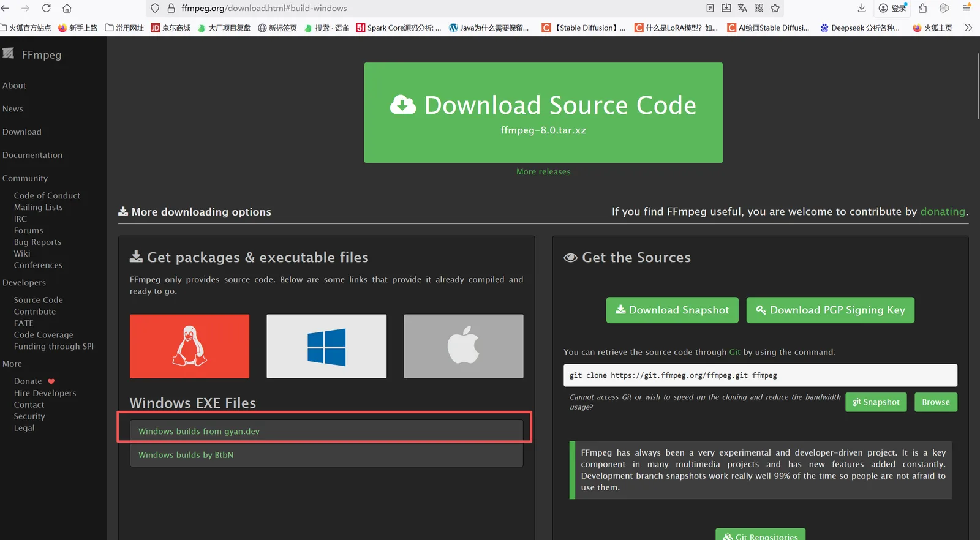Bookmark this page with the star icon
The width and height of the screenshot is (980, 540).
pyautogui.click(x=775, y=8)
